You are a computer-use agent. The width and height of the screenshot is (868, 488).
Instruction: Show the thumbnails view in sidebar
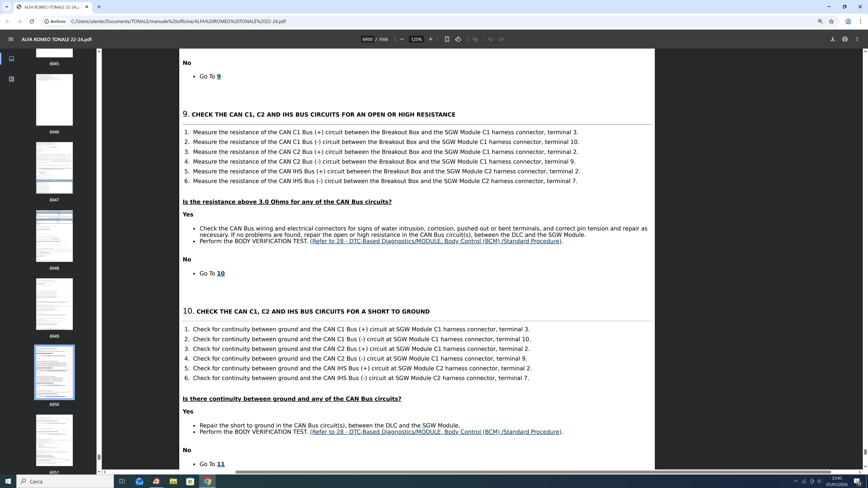click(12, 59)
